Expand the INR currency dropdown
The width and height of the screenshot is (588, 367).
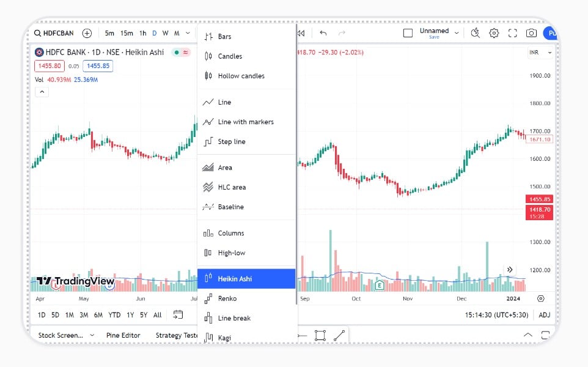point(540,53)
